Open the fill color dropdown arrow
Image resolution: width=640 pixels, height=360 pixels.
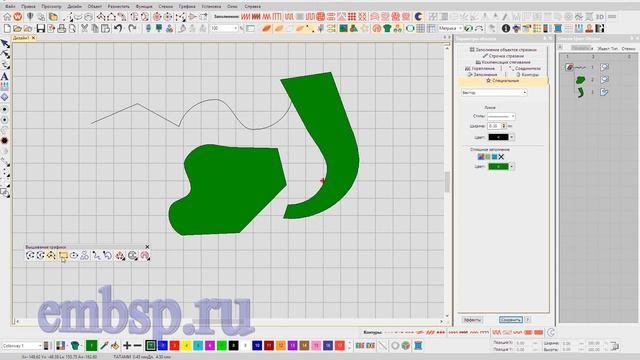point(512,167)
